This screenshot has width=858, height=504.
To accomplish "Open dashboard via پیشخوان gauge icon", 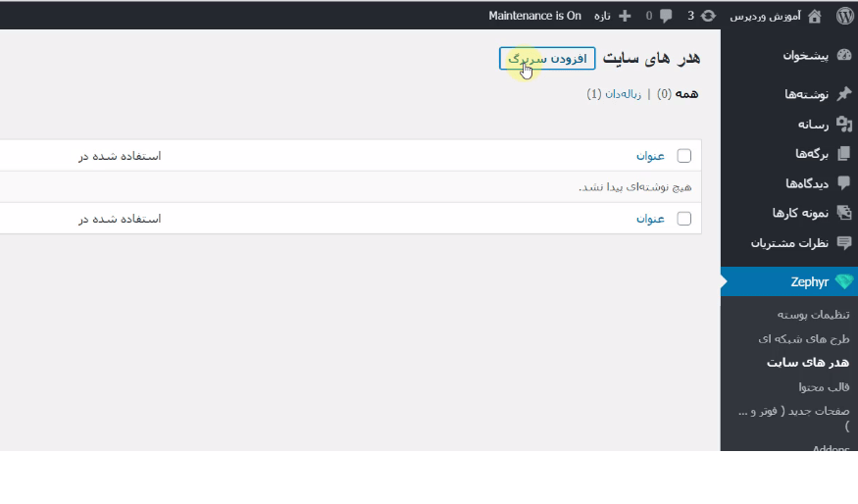I will (x=844, y=55).
